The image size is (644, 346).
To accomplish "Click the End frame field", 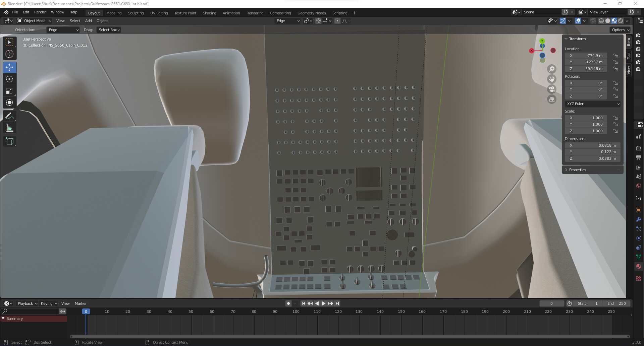I will click(x=617, y=303).
